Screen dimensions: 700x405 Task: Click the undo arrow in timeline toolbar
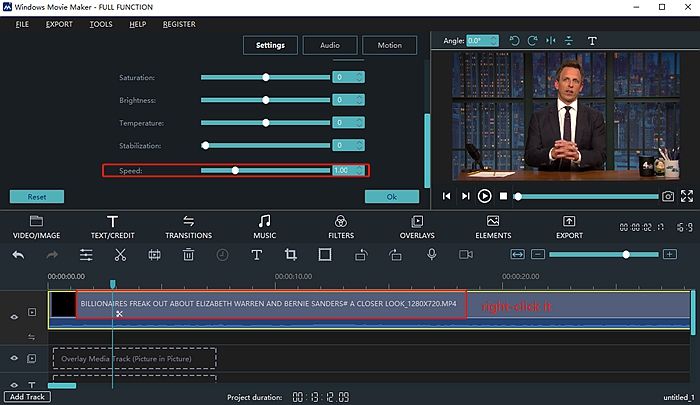point(18,255)
